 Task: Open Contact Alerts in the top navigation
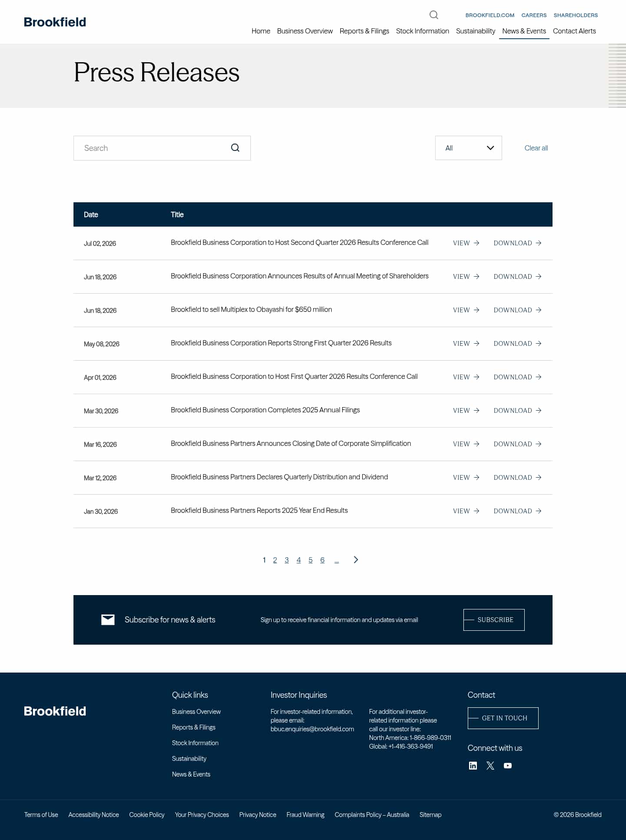[x=574, y=31]
